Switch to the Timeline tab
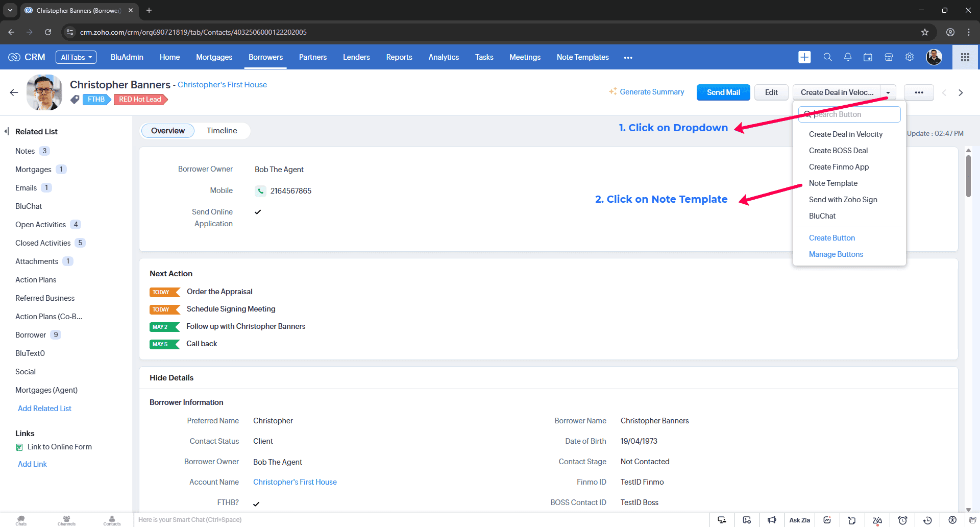This screenshot has height=527, width=980. pos(222,131)
